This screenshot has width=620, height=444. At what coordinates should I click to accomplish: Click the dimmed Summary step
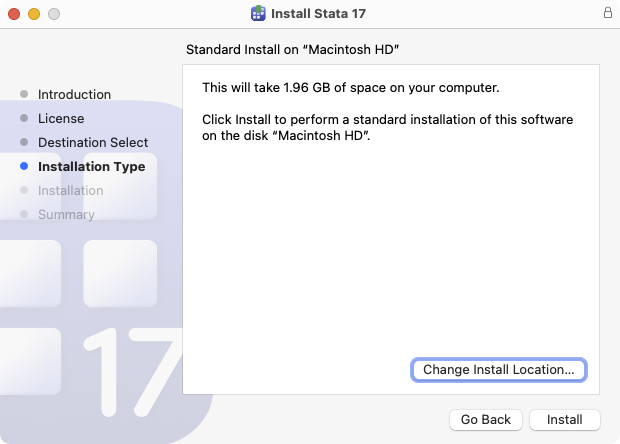[66, 215]
